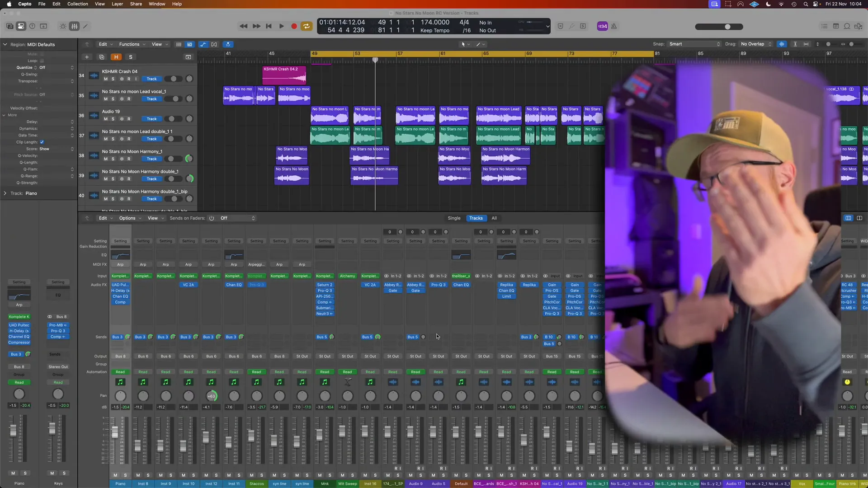Toggle the purple Count-in 1234 button
The width and height of the screenshot is (868, 488).
click(x=602, y=26)
